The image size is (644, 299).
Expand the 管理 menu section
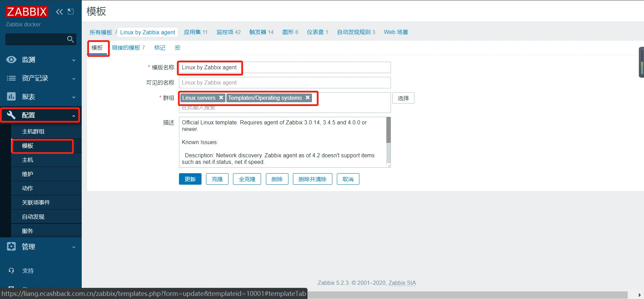[x=41, y=247]
